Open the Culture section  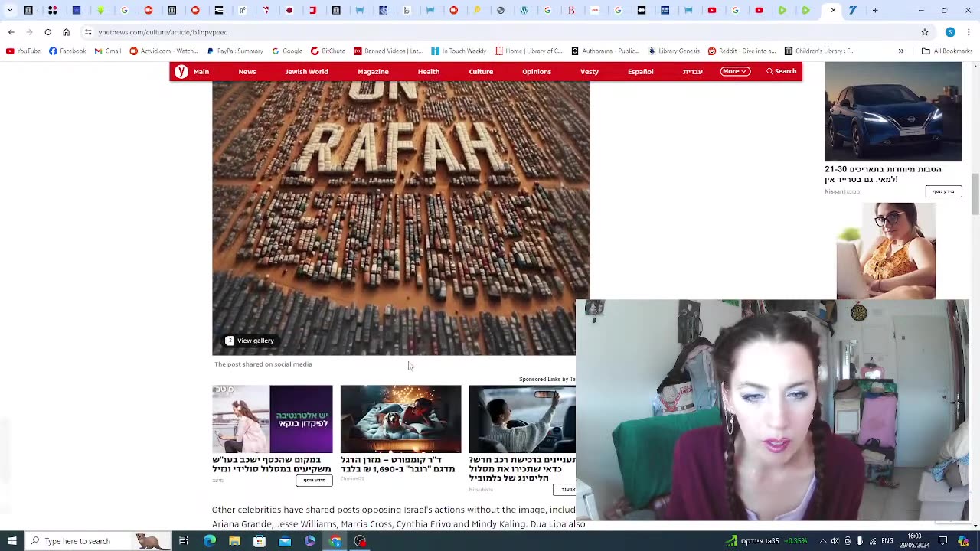pos(481,72)
